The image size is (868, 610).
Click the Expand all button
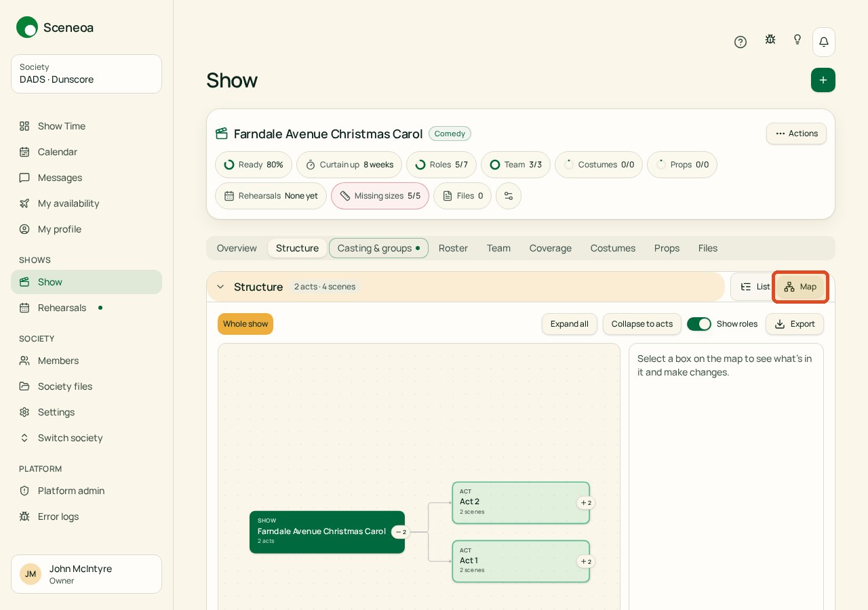(570, 324)
